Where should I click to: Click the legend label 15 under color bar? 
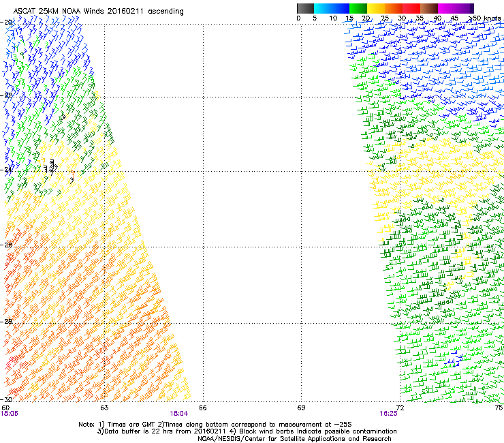tap(349, 18)
